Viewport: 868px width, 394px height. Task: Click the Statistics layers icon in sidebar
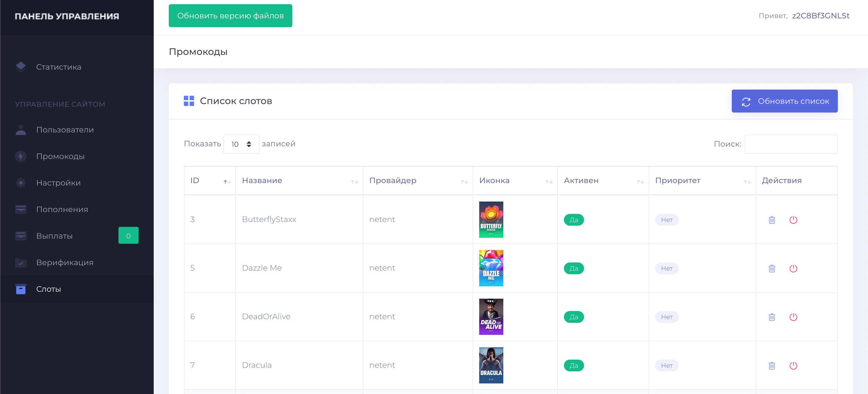pyautogui.click(x=20, y=67)
